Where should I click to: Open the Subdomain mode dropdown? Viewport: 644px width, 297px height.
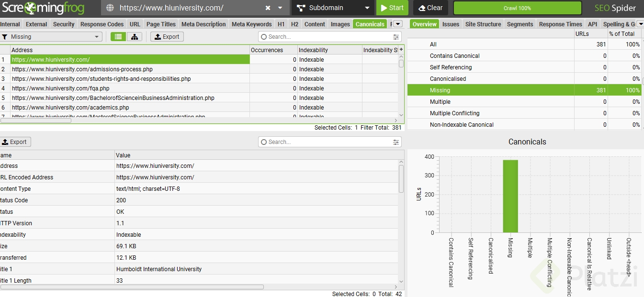[333, 8]
